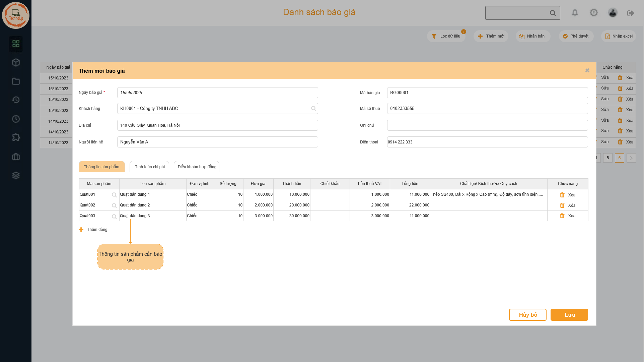Search product code in Quat003 row
Viewport: 644px width, 362px height.
point(114,216)
